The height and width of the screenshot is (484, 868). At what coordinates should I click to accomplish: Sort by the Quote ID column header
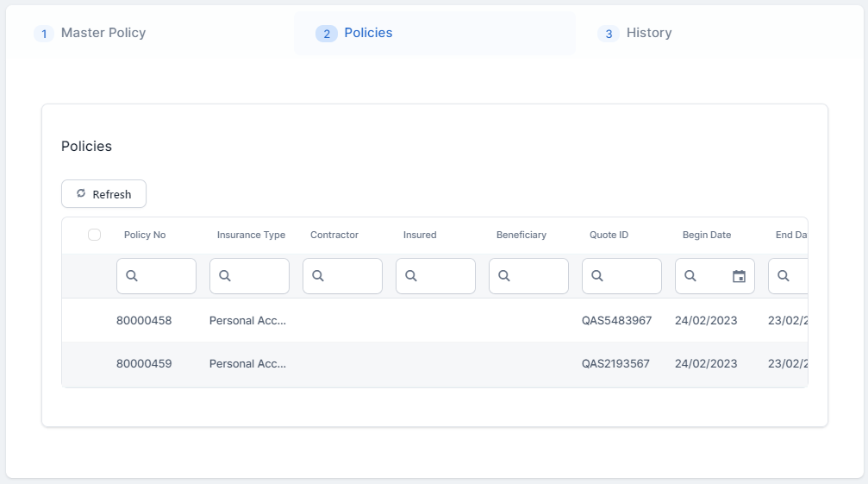[609, 235]
